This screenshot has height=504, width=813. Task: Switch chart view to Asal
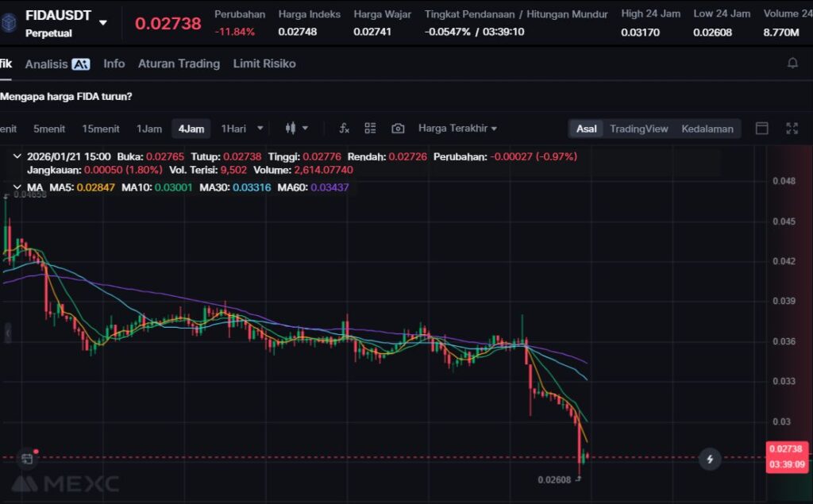pos(587,129)
